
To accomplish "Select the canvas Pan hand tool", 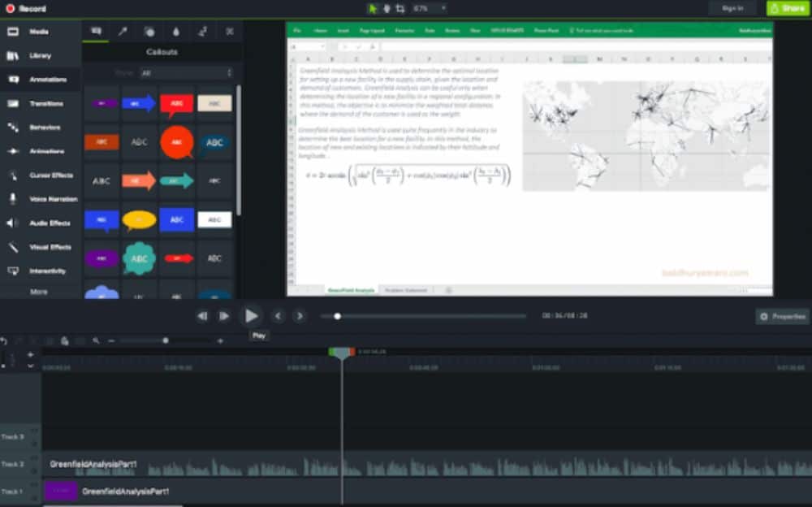I will point(387,8).
